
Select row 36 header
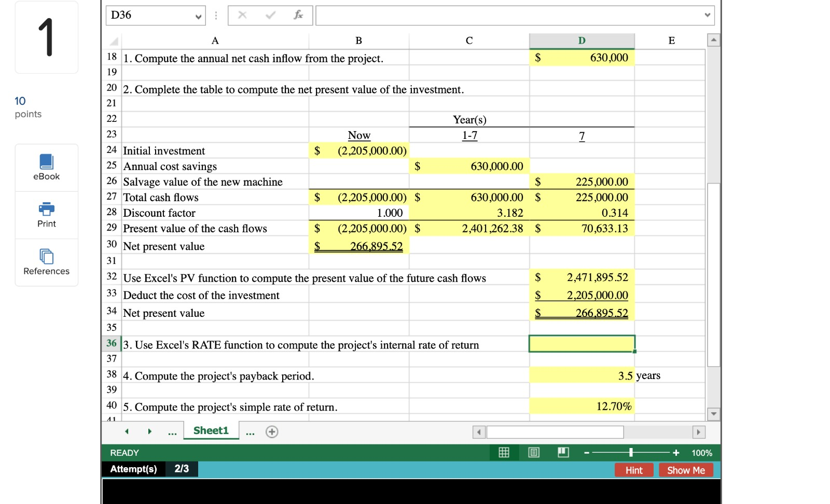112,343
